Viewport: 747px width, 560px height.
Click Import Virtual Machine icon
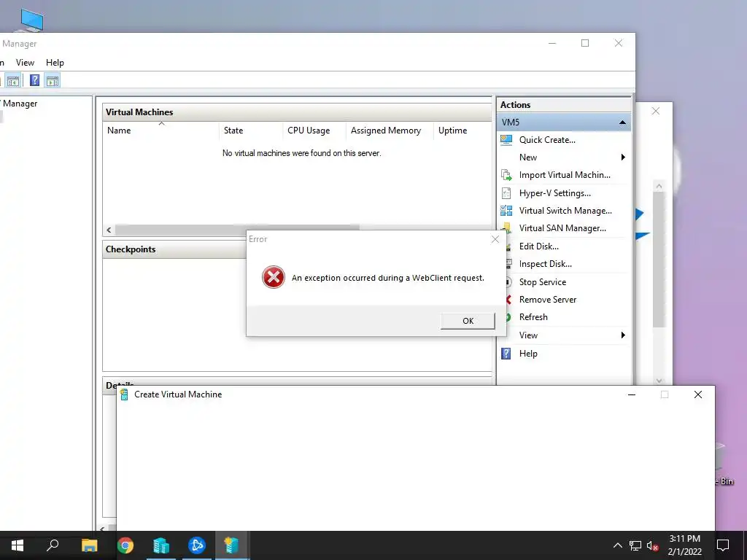506,175
